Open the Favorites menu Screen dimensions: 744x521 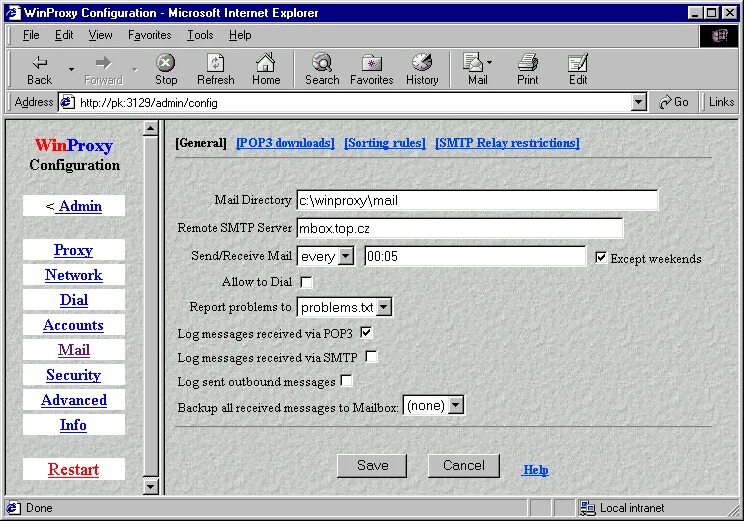149,35
